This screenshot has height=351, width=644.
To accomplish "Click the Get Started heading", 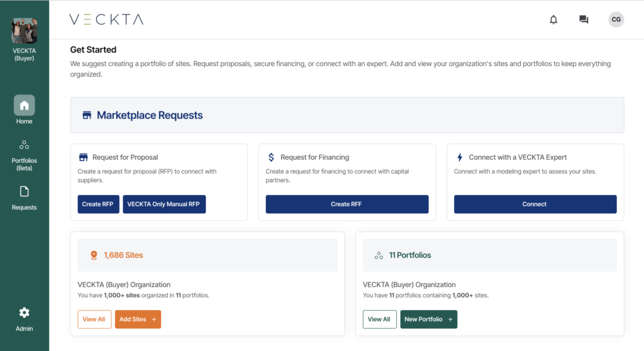I will tap(93, 50).
